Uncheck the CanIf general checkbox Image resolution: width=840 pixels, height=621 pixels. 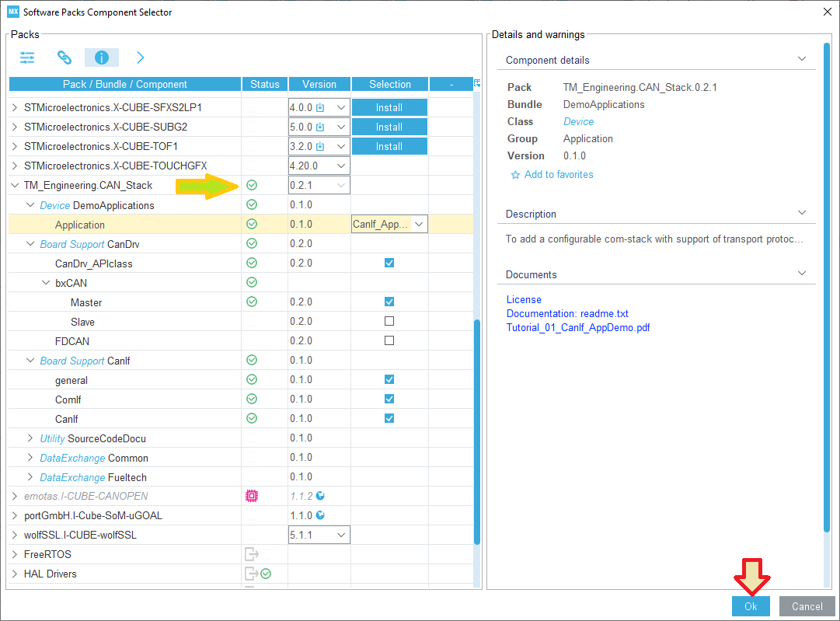pos(389,379)
